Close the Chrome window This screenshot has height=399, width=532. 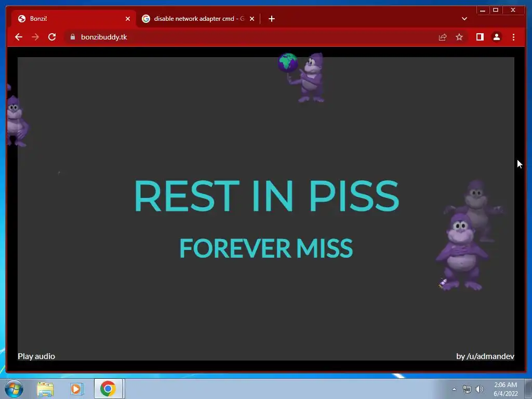point(513,10)
